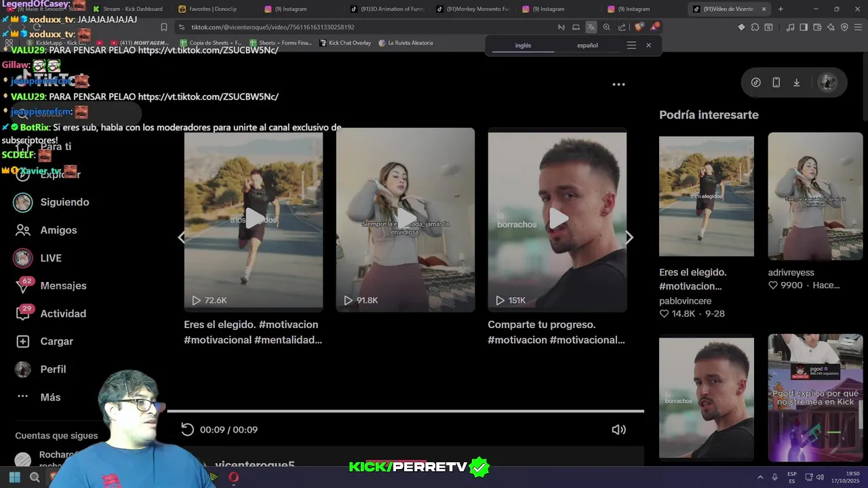Viewport: 868px width, 488px height.
Task: Select inglés in translate popup
Action: [523, 45]
